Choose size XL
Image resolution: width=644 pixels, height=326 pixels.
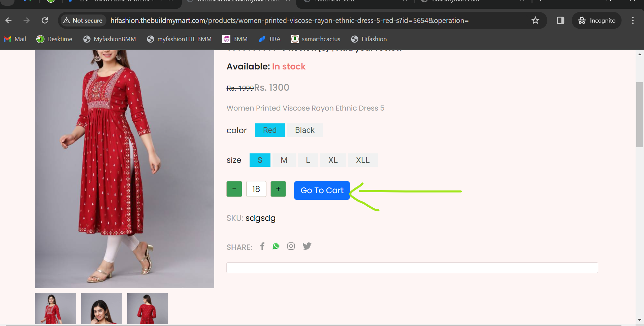333,160
